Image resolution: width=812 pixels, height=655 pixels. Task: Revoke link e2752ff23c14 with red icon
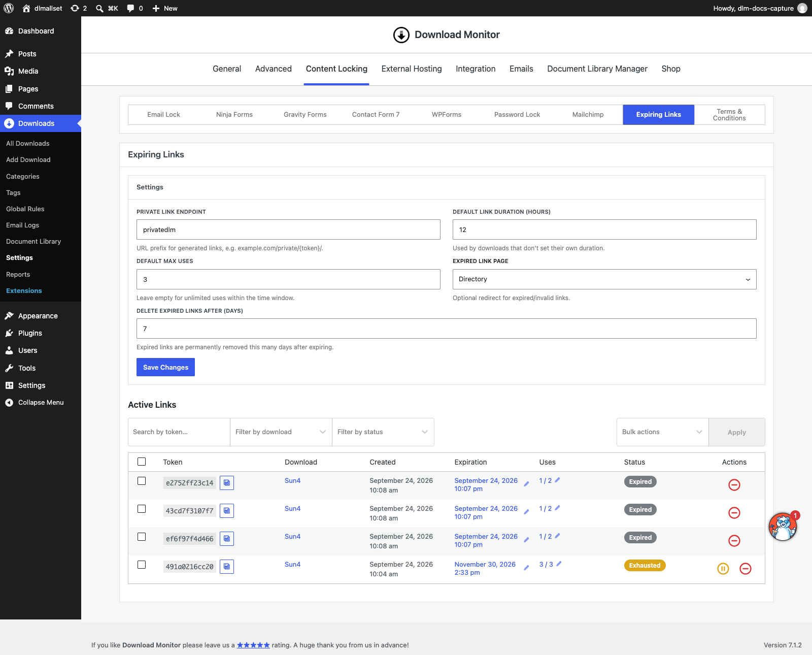click(734, 485)
